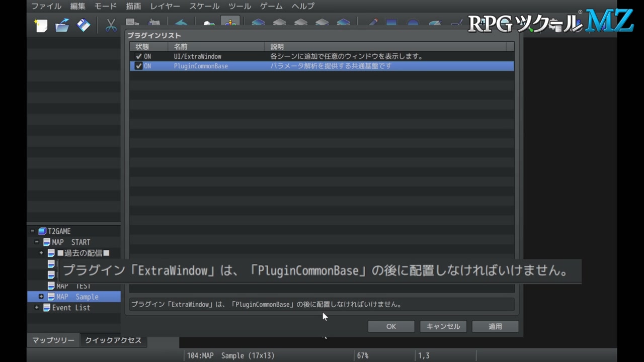This screenshot has height=362, width=644.
Task: Click description パラメータ解析を提供する共通基盤です
Action: point(331,66)
